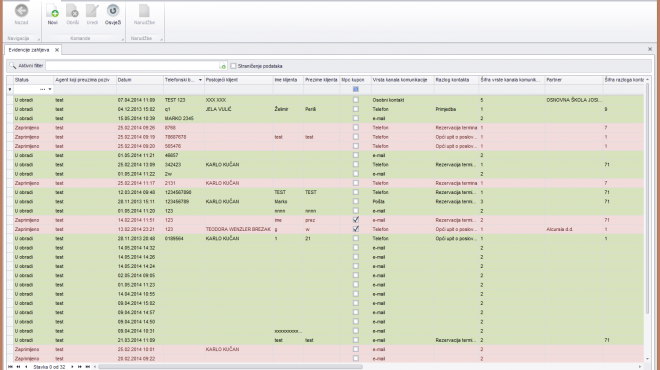Toggle Mpc kupon filter row checkbox
This screenshot has width=660, height=370.
point(356,89)
